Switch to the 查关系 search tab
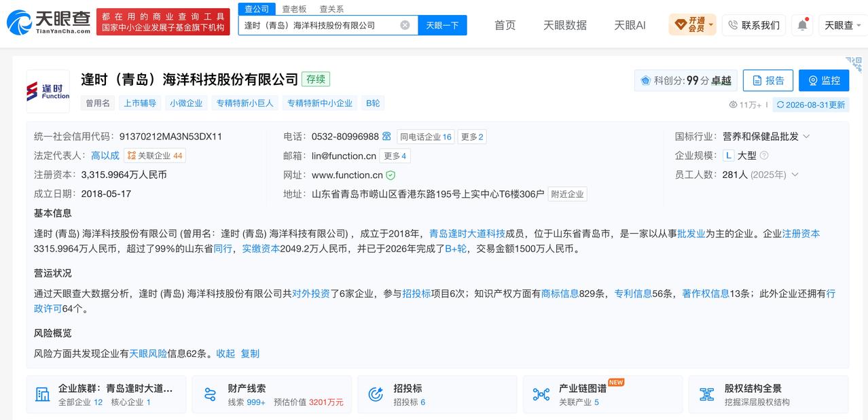This screenshot has width=868, height=420. (x=331, y=9)
